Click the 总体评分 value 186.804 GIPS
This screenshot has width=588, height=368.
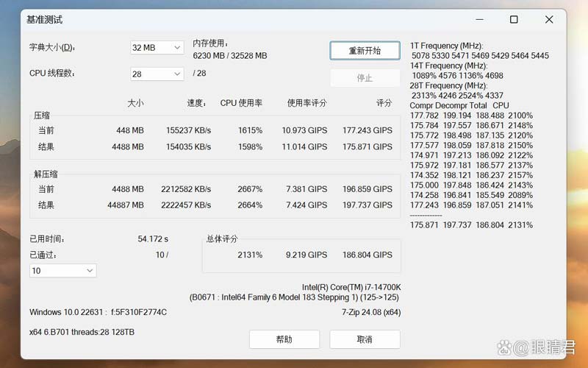[x=367, y=255]
